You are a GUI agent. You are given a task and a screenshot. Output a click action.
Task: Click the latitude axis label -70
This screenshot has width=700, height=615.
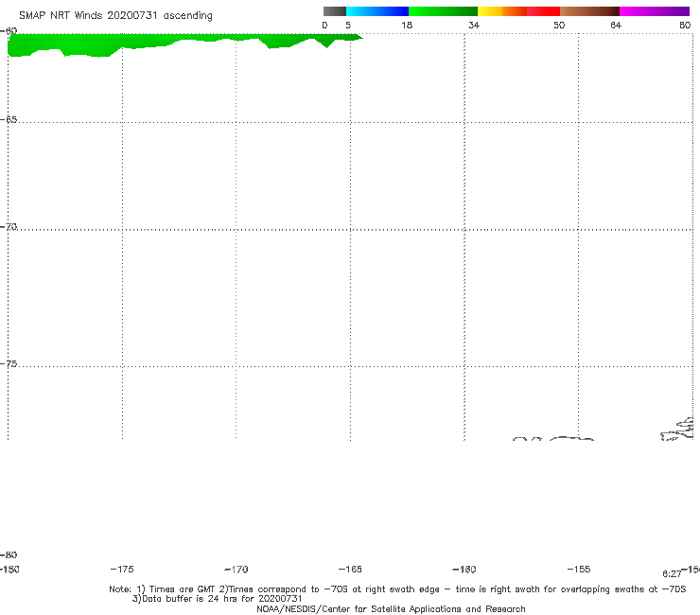[x=9, y=227]
